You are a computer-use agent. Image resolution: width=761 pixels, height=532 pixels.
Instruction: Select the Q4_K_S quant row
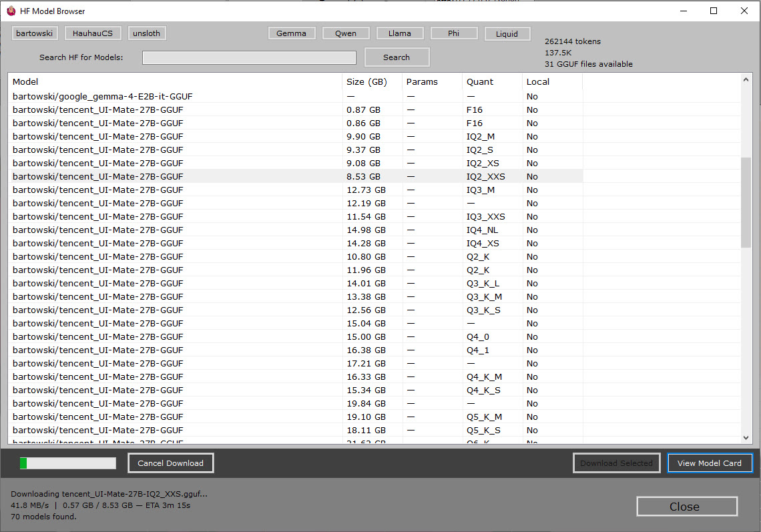pos(296,390)
